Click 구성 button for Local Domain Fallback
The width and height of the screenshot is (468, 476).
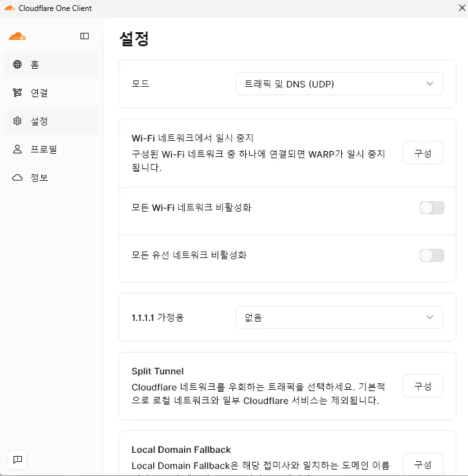pyautogui.click(x=423, y=464)
